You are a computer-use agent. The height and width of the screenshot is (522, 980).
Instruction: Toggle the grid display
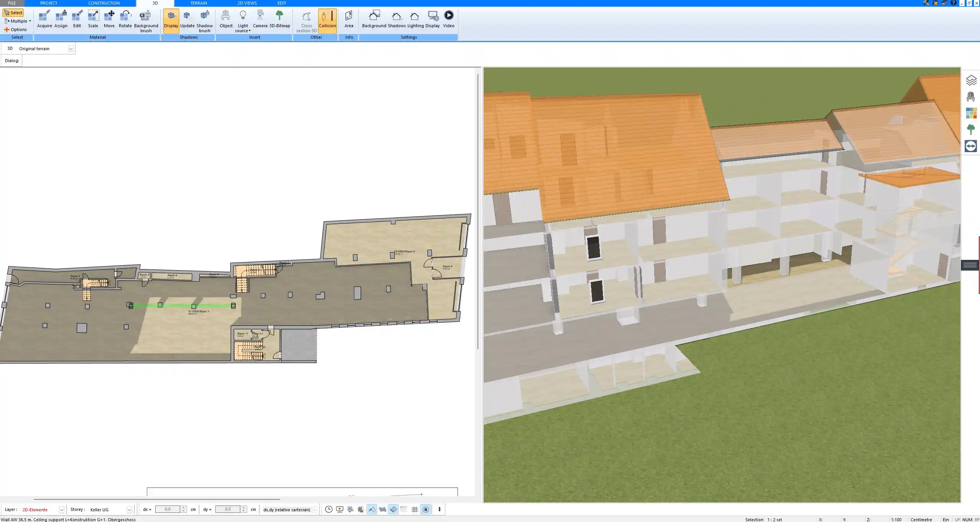pyautogui.click(x=415, y=509)
